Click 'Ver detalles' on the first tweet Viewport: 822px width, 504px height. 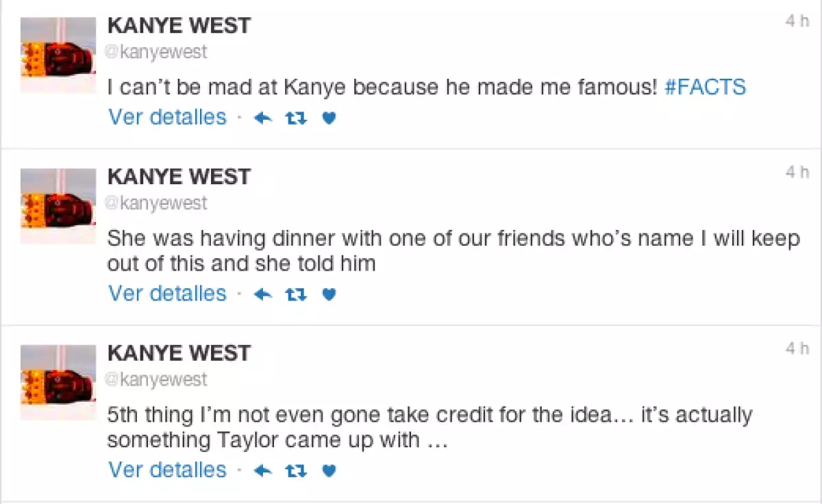point(166,117)
